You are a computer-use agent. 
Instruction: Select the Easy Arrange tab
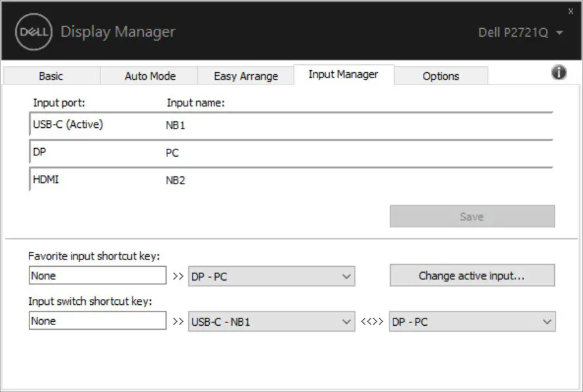click(247, 75)
